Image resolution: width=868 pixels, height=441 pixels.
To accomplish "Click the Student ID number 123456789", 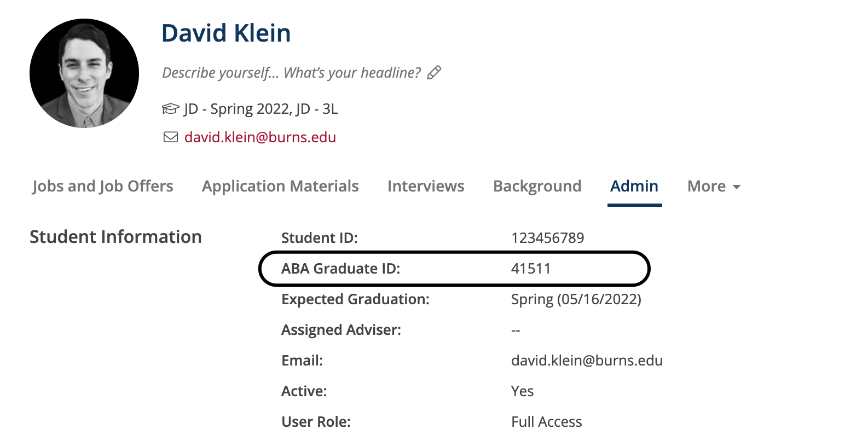I will [547, 238].
